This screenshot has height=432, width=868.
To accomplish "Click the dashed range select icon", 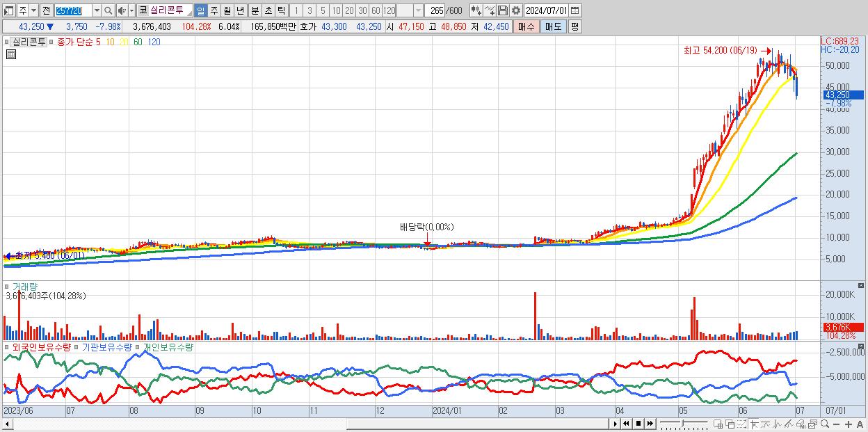I will tap(741, 424).
